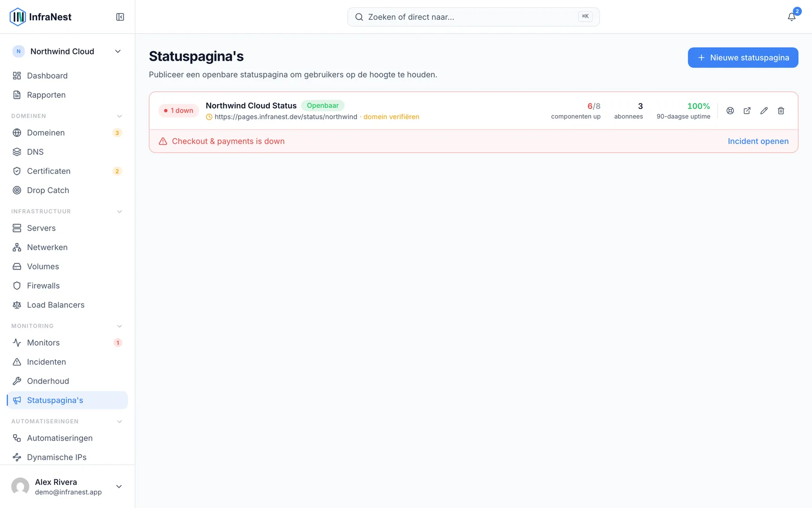The image size is (812, 508).
Task: Click the Rapporten document icon
Action: click(x=17, y=95)
